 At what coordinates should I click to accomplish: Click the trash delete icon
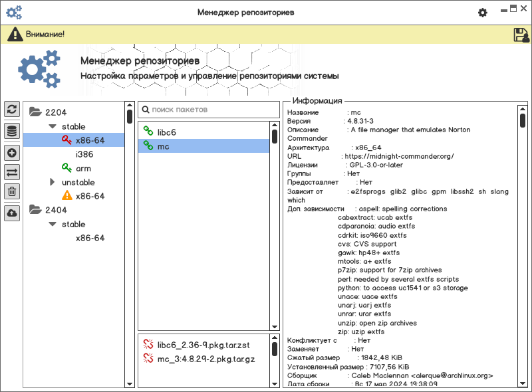point(12,193)
